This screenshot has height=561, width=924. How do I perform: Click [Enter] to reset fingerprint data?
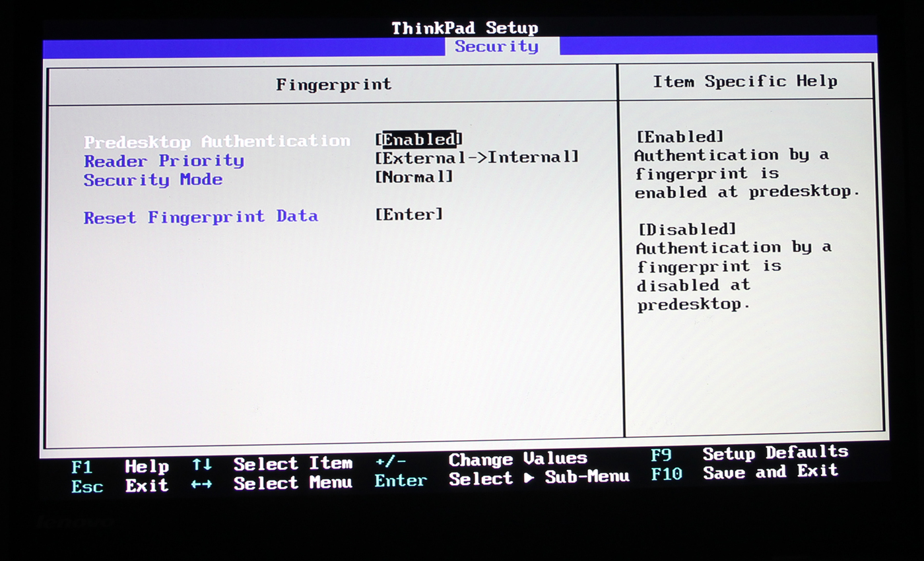[x=409, y=214]
